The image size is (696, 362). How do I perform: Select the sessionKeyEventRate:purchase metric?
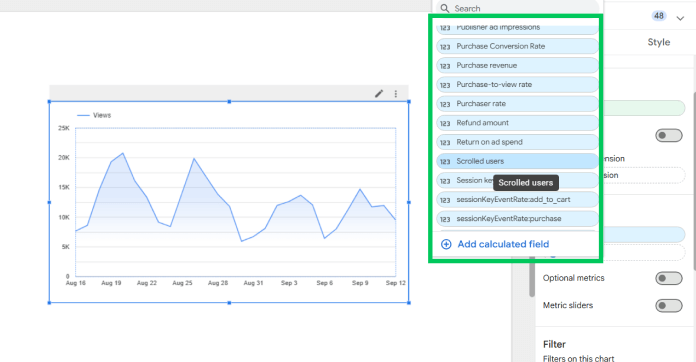click(517, 219)
